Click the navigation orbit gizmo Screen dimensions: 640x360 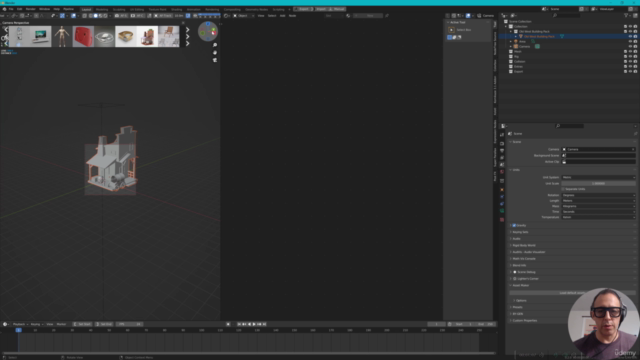[208, 31]
